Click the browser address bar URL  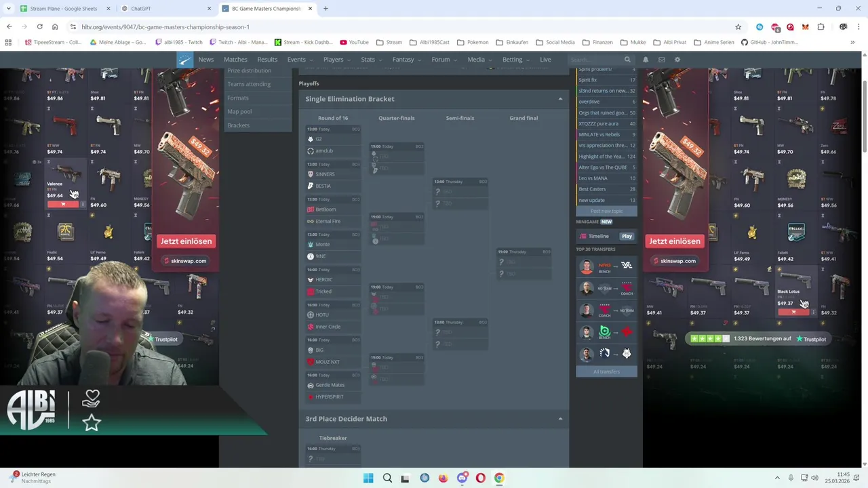165,26
